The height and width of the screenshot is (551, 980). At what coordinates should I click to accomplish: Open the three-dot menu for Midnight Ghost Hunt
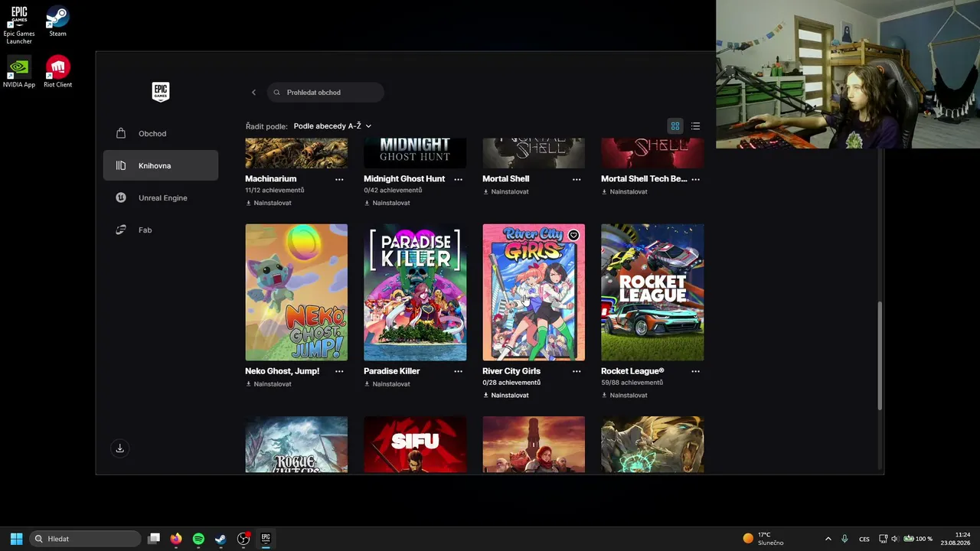click(x=458, y=179)
